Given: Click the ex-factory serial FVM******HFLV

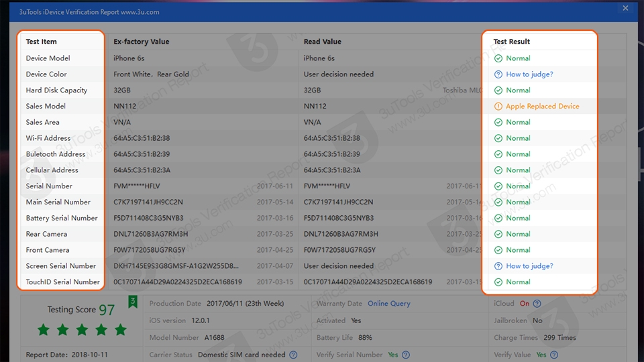Looking at the screenshot, I should (x=137, y=186).
